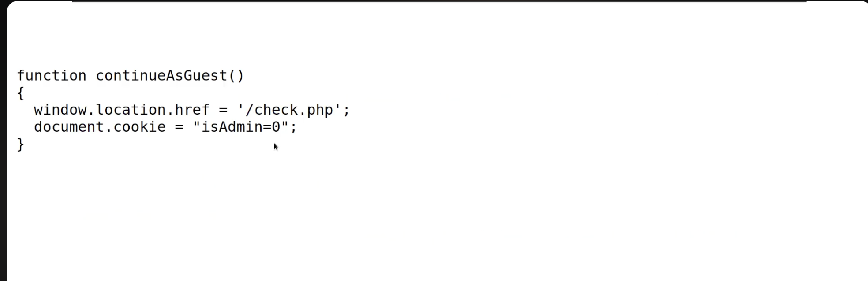Click the 'function' keyword in the code
Viewport: 868px width, 281px height.
click(52, 76)
